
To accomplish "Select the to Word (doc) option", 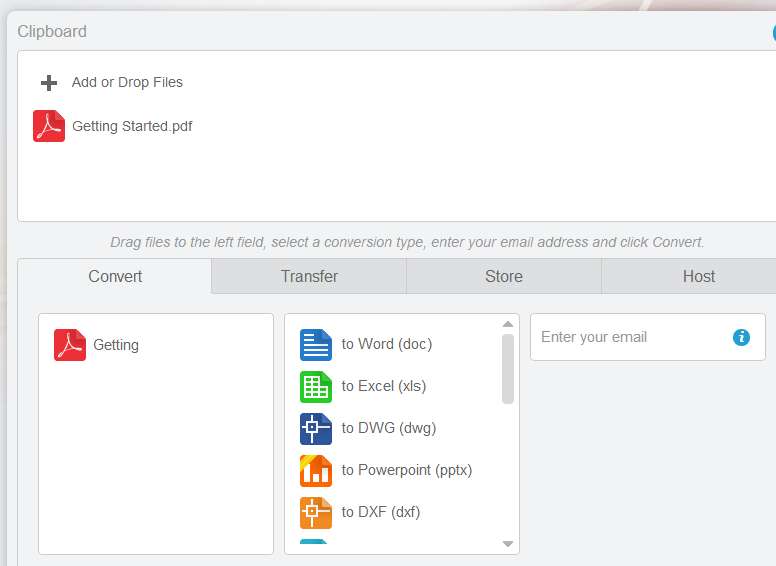I will [x=387, y=344].
